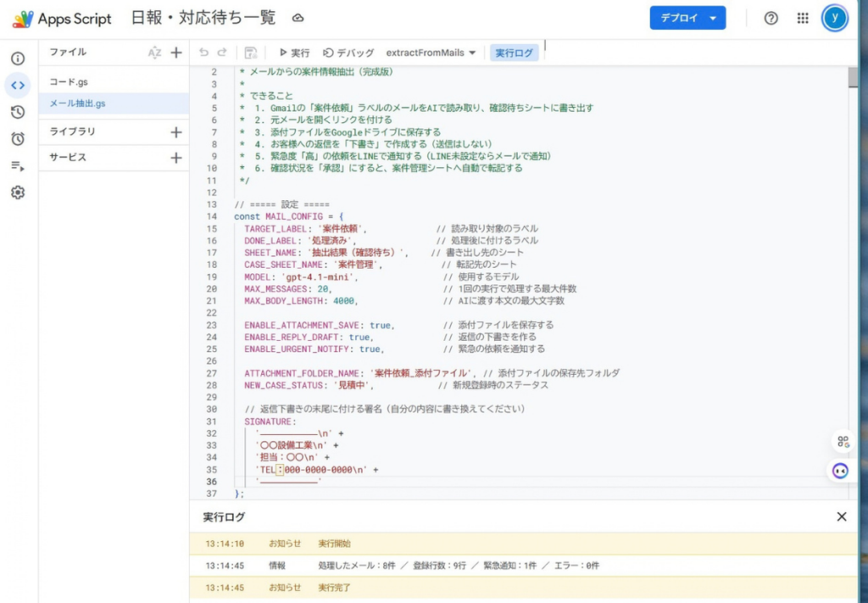The height and width of the screenshot is (603, 868).
Task: Click the MAX_BODY_LENGTH value 4000
Action: pyautogui.click(x=343, y=301)
